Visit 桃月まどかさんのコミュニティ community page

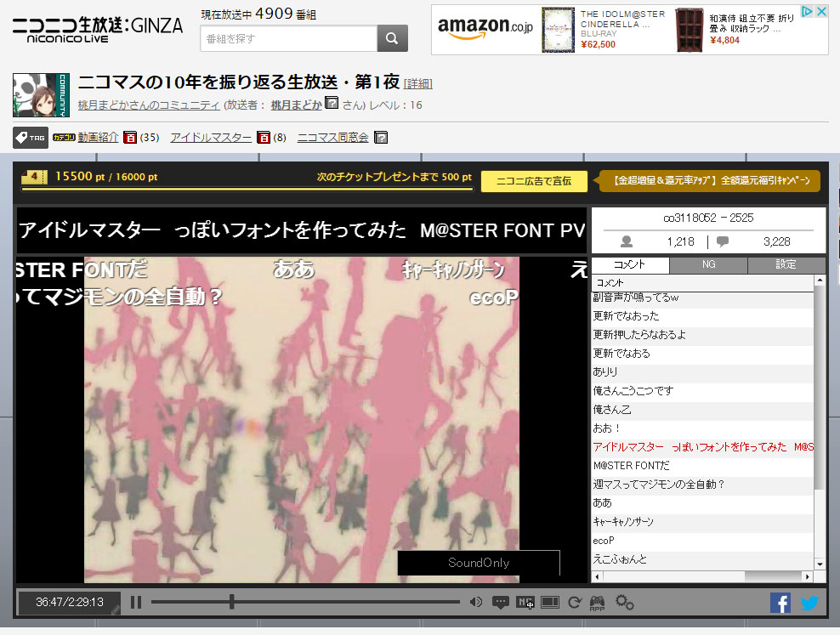point(149,105)
